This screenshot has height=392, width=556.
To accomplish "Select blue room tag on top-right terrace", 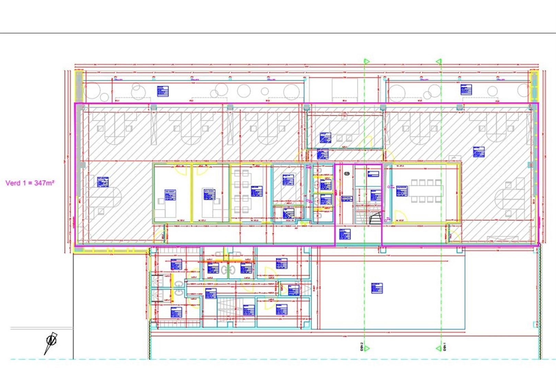I will (x=466, y=89).
